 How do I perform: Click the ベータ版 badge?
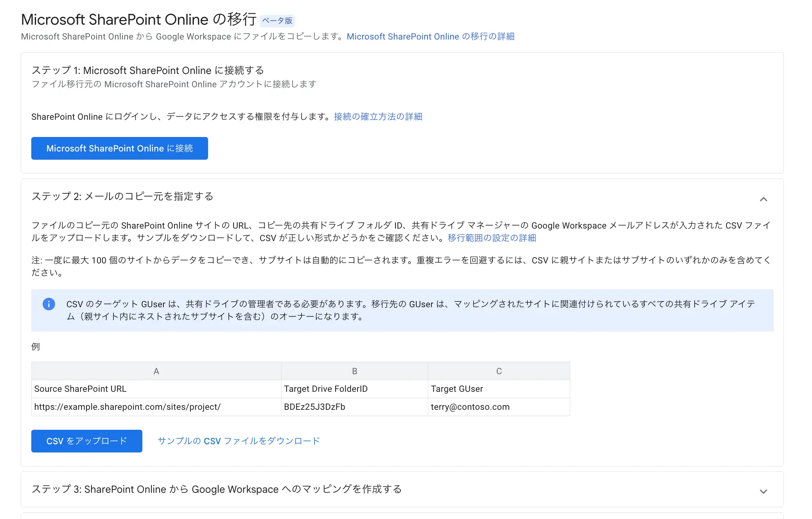point(277,21)
